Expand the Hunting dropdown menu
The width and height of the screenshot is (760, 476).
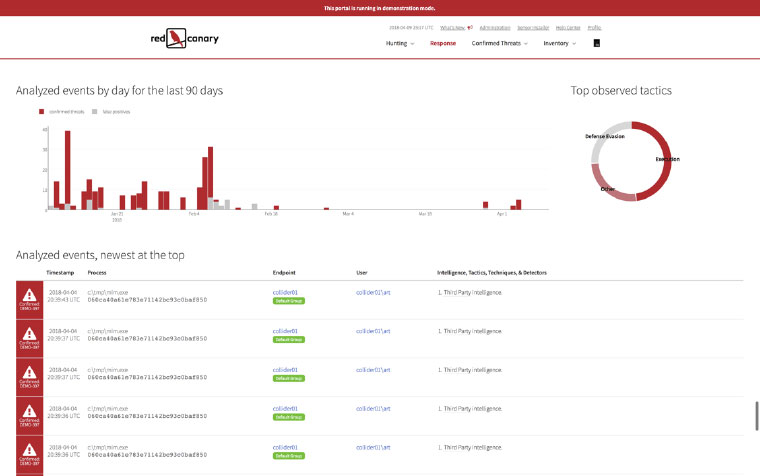(x=400, y=44)
